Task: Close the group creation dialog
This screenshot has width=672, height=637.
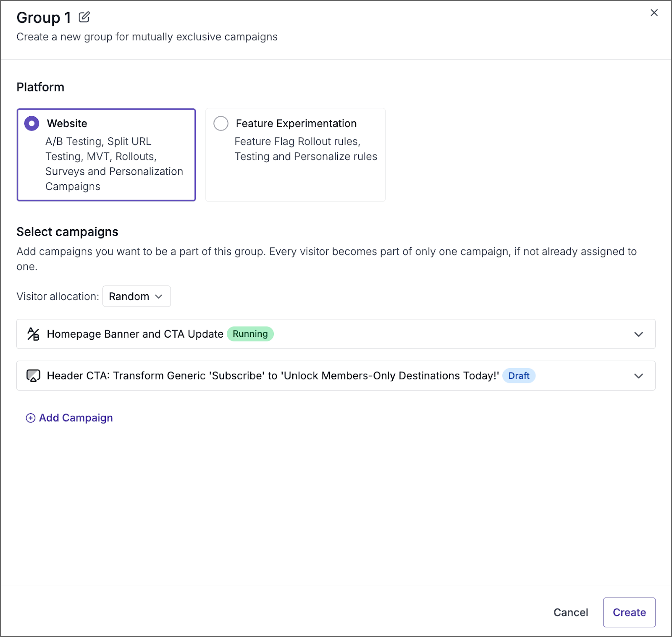Action: coord(654,13)
